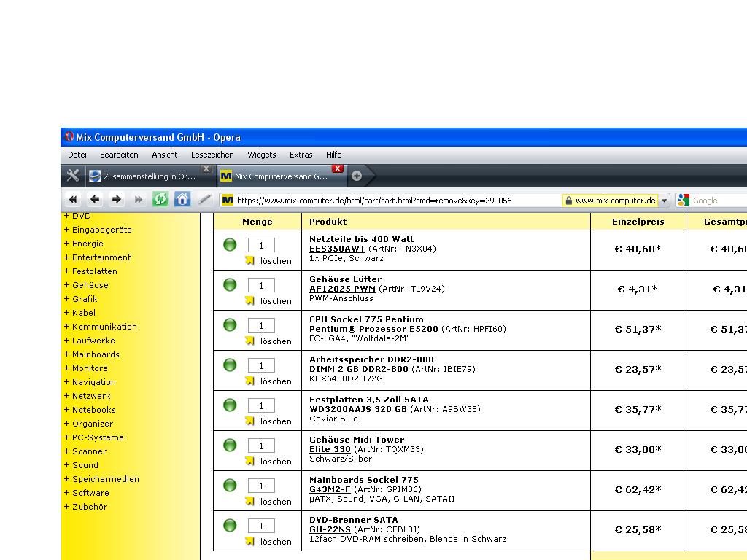Open the Widgets menu
This screenshot has width=747, height=560.
pyautogui.click(x=262, y=155)
